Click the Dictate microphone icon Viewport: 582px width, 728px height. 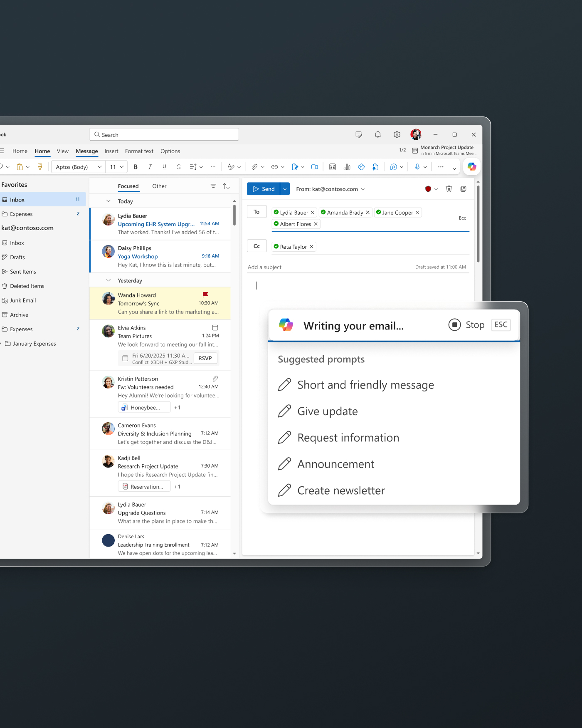(x=417, y=167)
